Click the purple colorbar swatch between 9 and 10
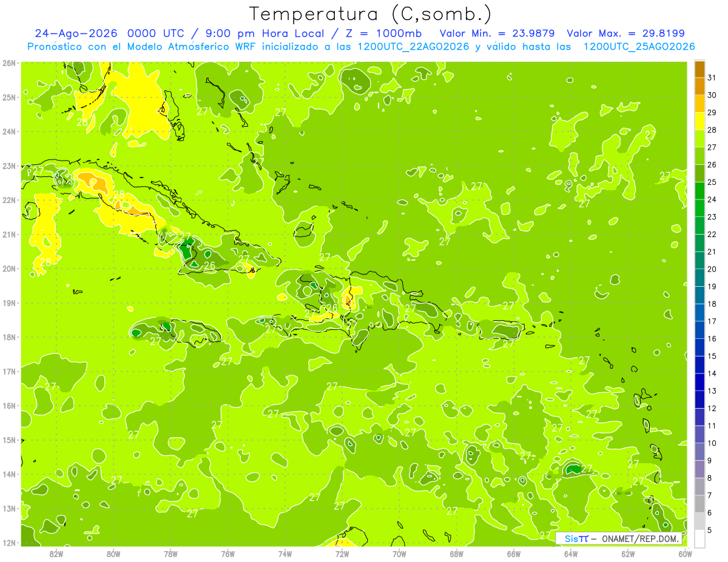 (x=699, y=452)
